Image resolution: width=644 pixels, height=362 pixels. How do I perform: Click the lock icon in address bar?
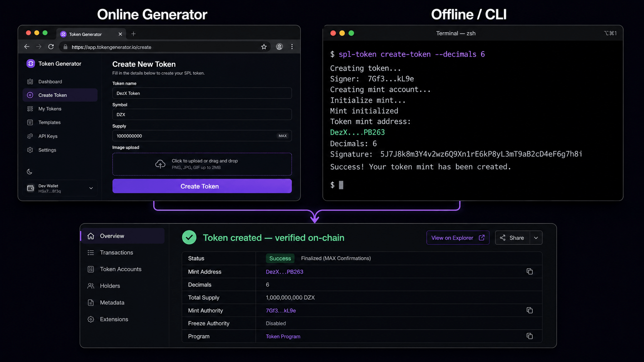pos(65,47)
